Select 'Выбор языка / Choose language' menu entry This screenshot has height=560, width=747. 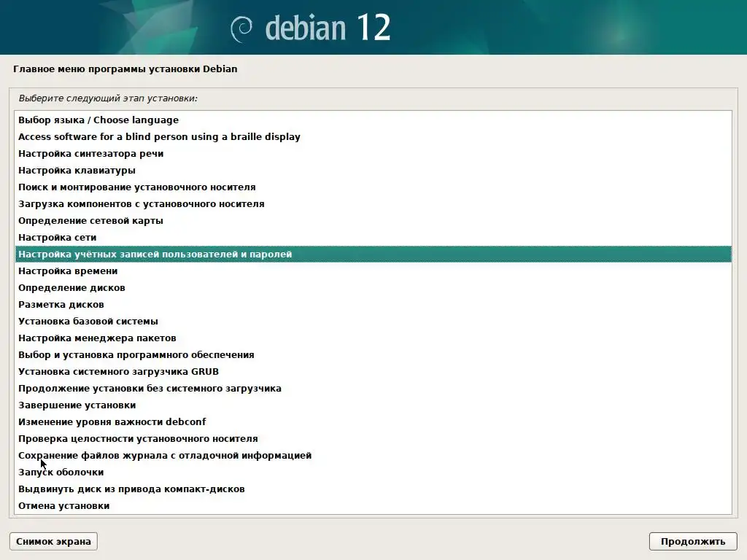click(x=373, y=120)
